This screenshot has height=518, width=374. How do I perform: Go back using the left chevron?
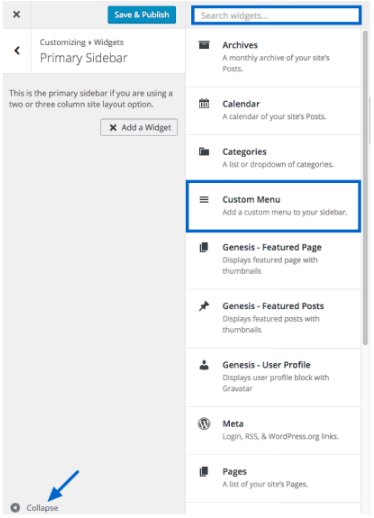[17, 50]
